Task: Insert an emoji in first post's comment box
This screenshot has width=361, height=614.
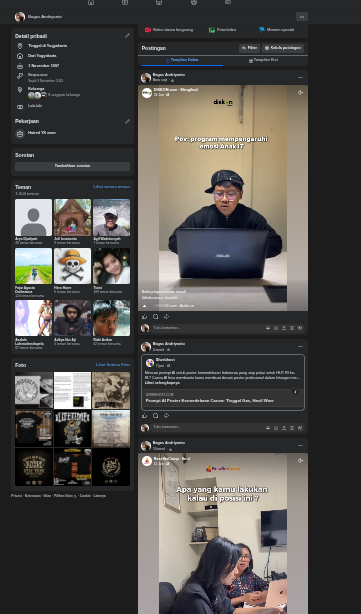Action: (276, 328)
